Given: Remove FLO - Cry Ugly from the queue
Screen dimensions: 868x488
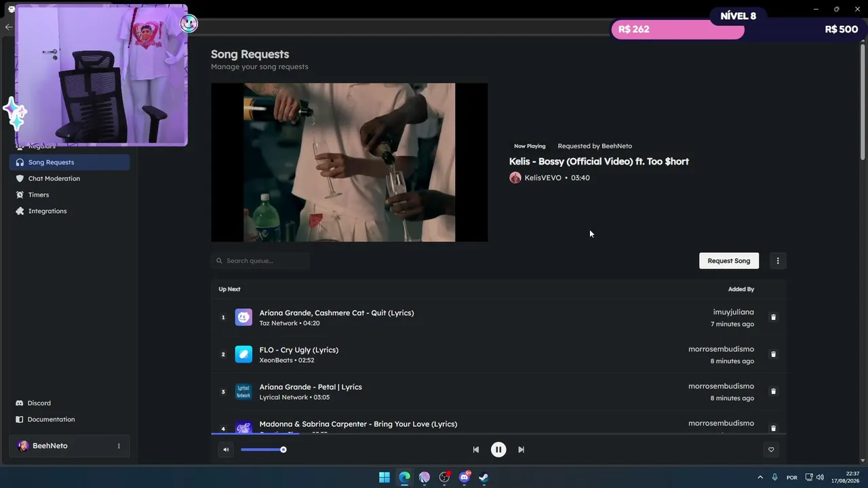Looking at the screenshot, I should click(773, 354).
